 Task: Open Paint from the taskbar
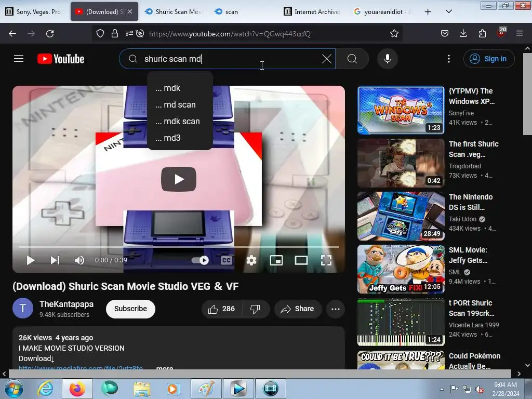206,389
